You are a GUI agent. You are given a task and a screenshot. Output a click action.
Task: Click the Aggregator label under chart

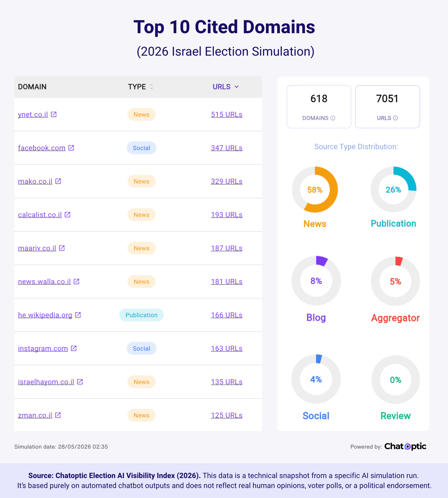click(x=395, y=318)
